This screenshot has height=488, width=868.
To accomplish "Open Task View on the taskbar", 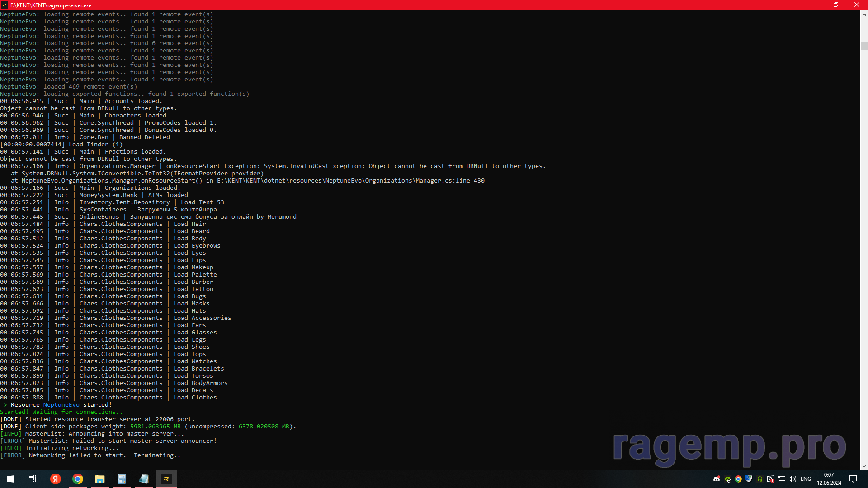I will (x=33, y=479).
